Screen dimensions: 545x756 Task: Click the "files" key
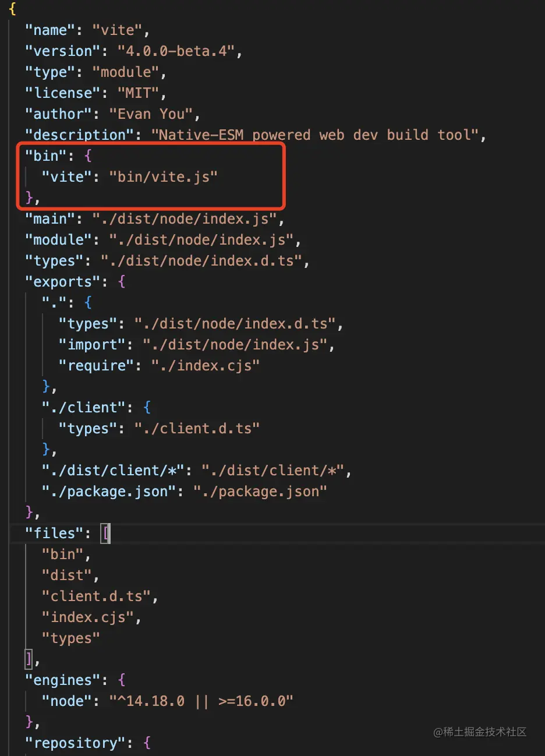(x=54, y=534)
